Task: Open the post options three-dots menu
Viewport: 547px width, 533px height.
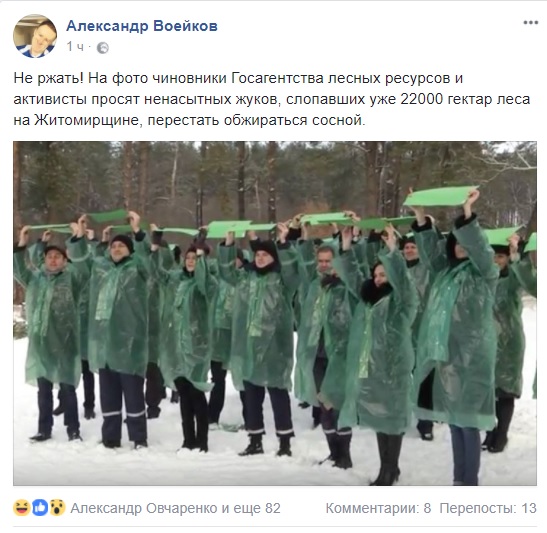Action: pos(530,23)
